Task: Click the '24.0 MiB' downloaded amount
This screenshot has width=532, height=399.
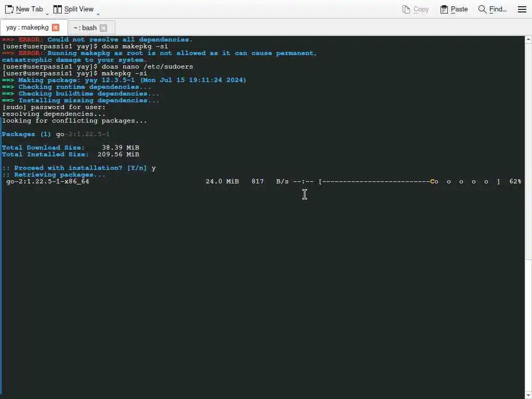Action: (222, 181)
